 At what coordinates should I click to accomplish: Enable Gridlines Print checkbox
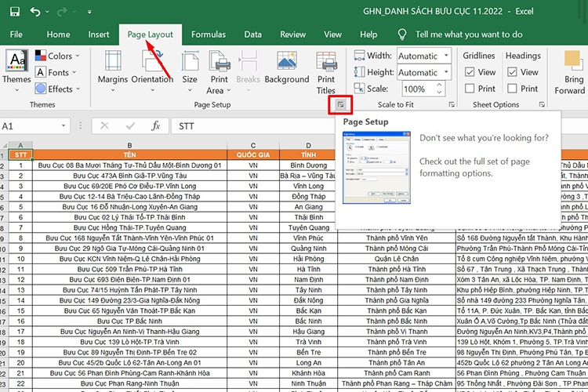pyautogui.click(x=470, y=89)
